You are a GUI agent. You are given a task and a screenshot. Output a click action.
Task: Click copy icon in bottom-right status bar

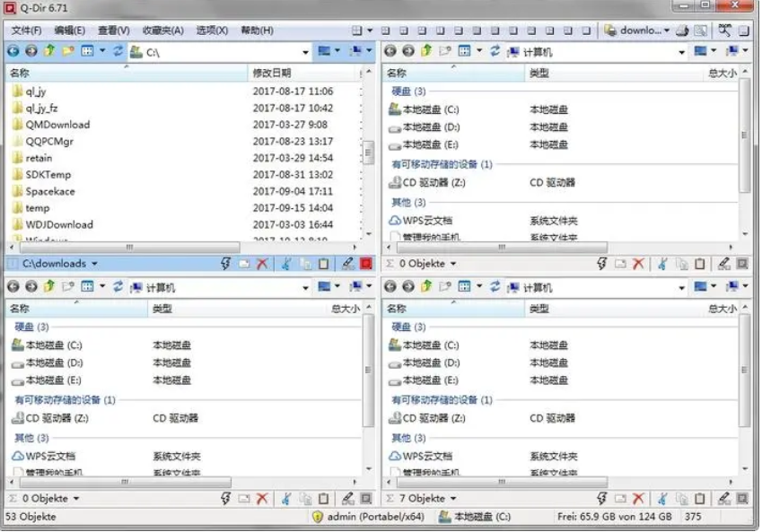(x=681, y=499)
